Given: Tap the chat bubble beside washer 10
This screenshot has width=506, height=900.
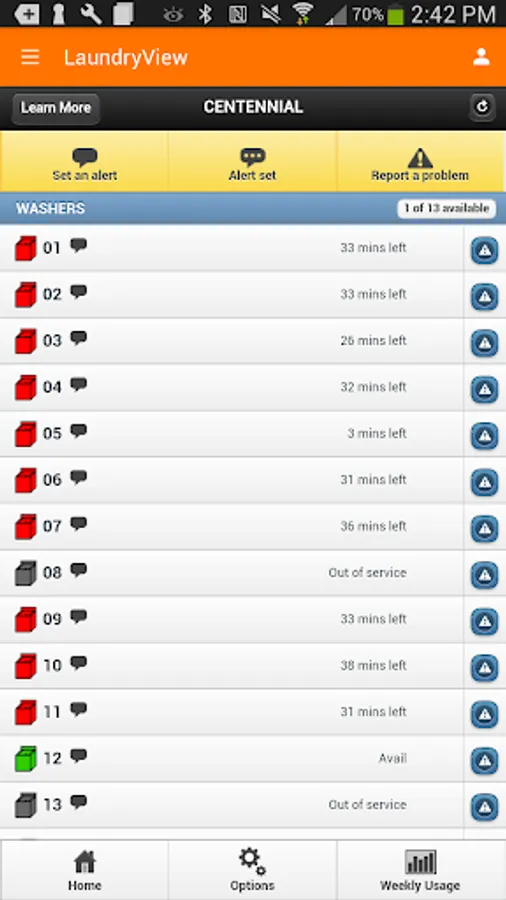Looking at the screenshot, I should coord(79,663).
